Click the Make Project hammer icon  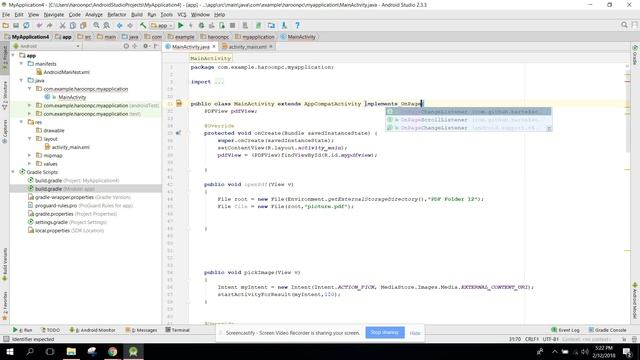[x=143, y=25]
